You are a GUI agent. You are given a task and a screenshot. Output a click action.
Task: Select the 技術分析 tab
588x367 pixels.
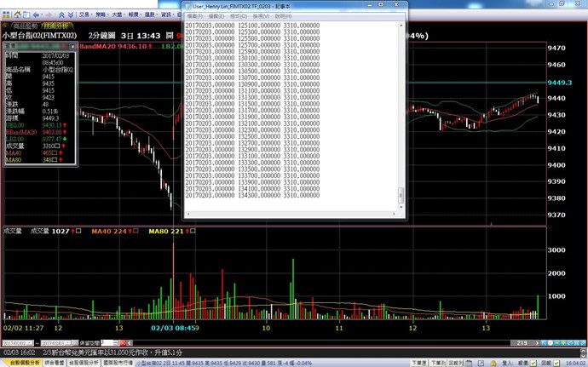tap(56, 26)
